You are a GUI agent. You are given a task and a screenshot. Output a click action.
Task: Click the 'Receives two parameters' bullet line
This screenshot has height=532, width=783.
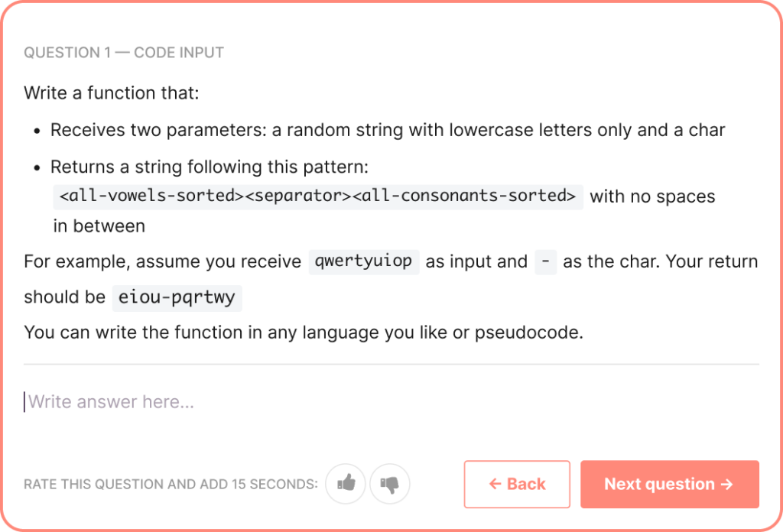(388, 130)
